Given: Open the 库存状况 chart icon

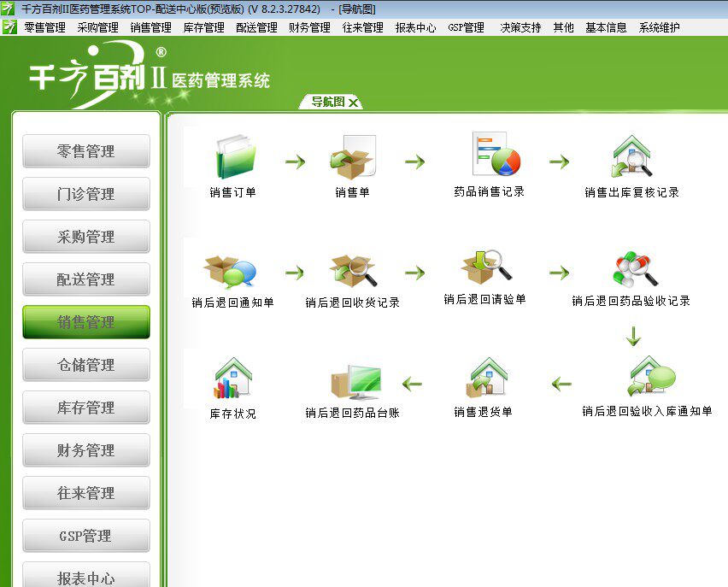Looking at the screenshot, I should click(232, 378).
